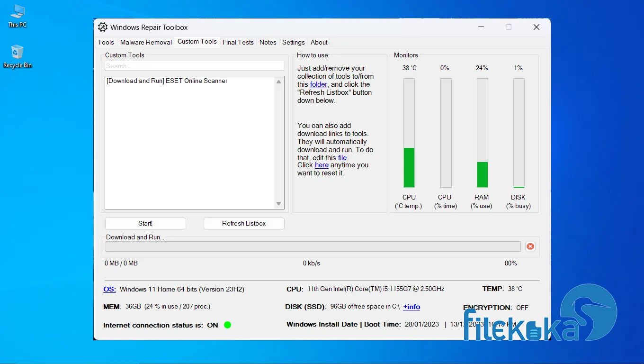Open the Notes tab
644x364 pixels.
[x=268, y=42]
